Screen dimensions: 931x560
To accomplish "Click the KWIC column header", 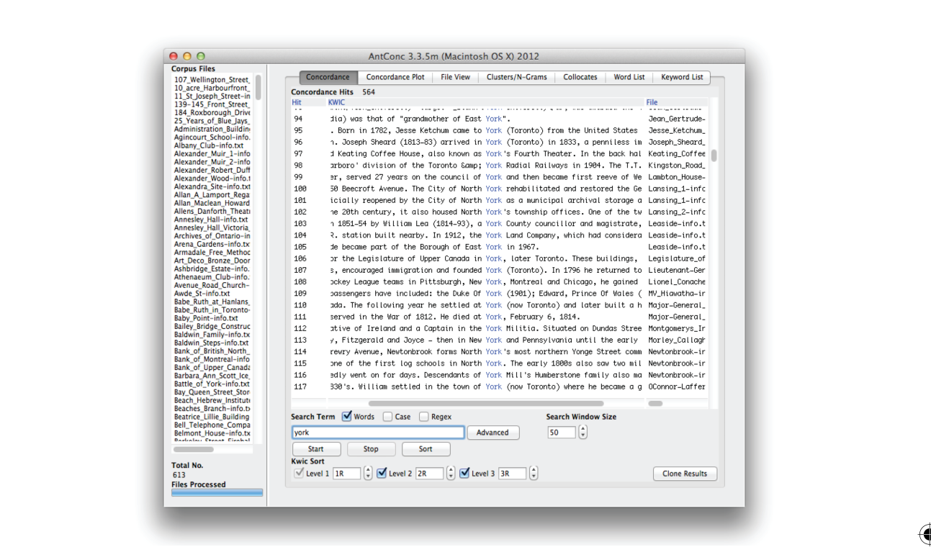I will [336, 102].
